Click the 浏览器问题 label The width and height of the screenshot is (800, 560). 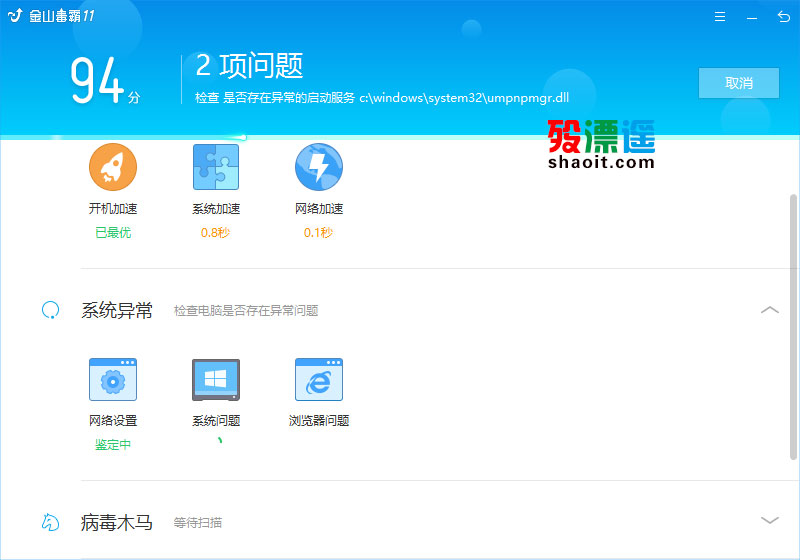click(319, 421)
